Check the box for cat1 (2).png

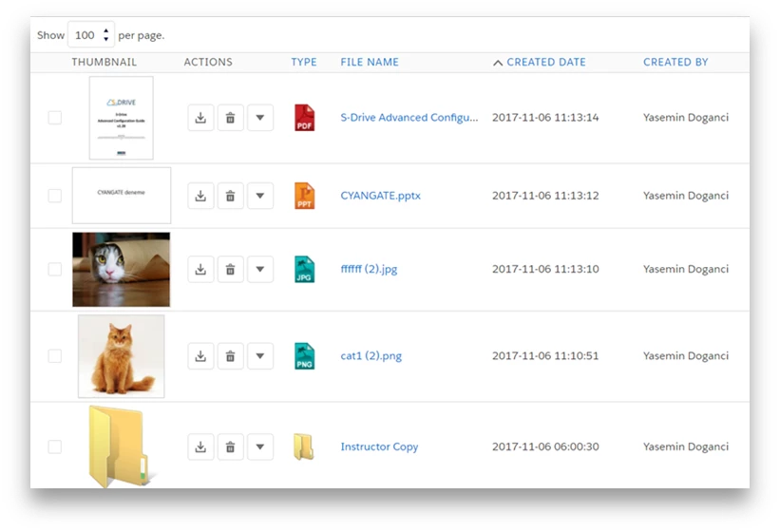tap(55, 356)
